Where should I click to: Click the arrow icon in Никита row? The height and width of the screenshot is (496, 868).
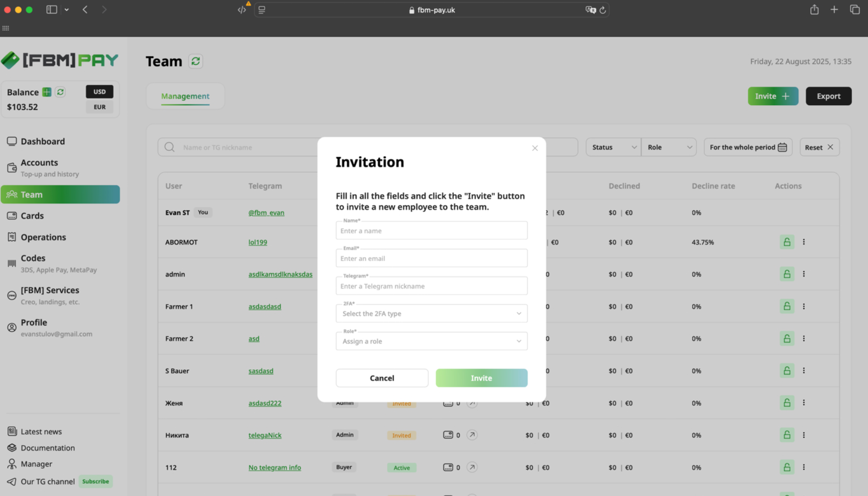(472, 435)
